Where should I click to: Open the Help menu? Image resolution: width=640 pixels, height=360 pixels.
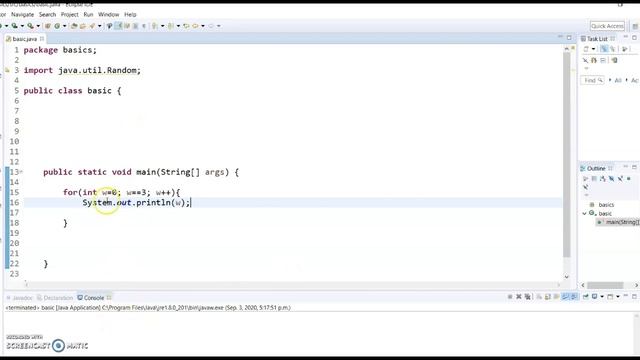pyautogui.click(x=130, y=14)
